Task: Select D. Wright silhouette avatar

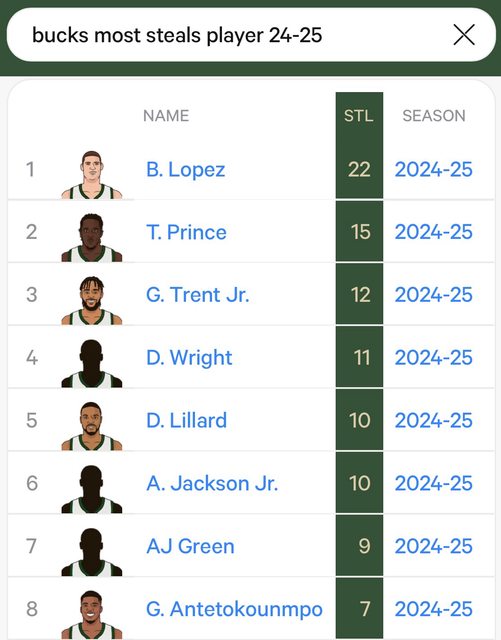Action: pyautogui.click(x=92, y=363)
